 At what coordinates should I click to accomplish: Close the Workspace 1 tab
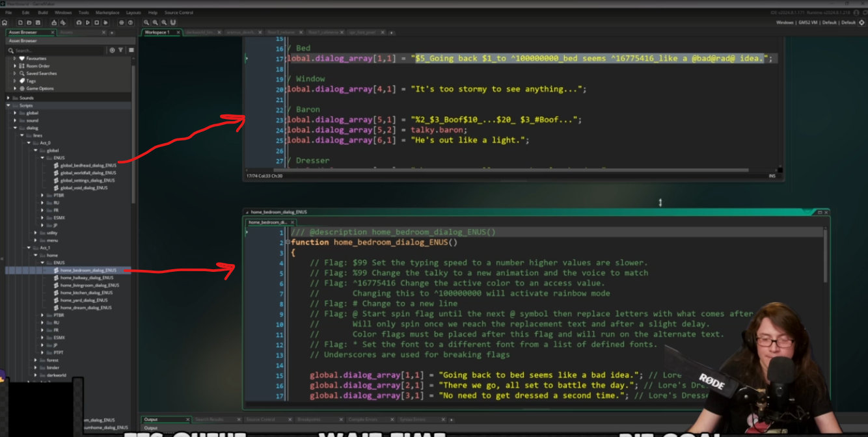(x=178, y=32)
